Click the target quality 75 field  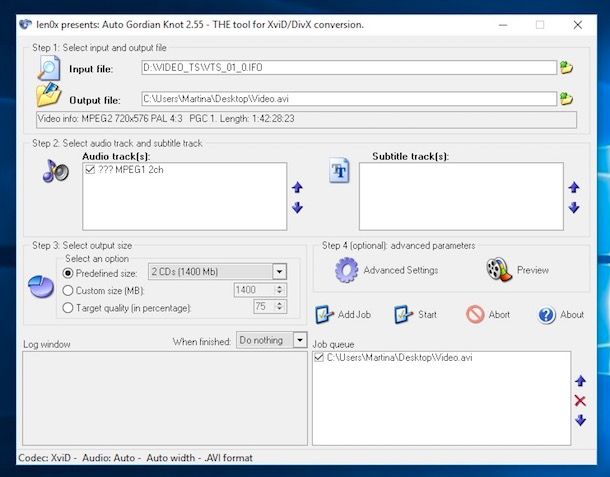265,307
